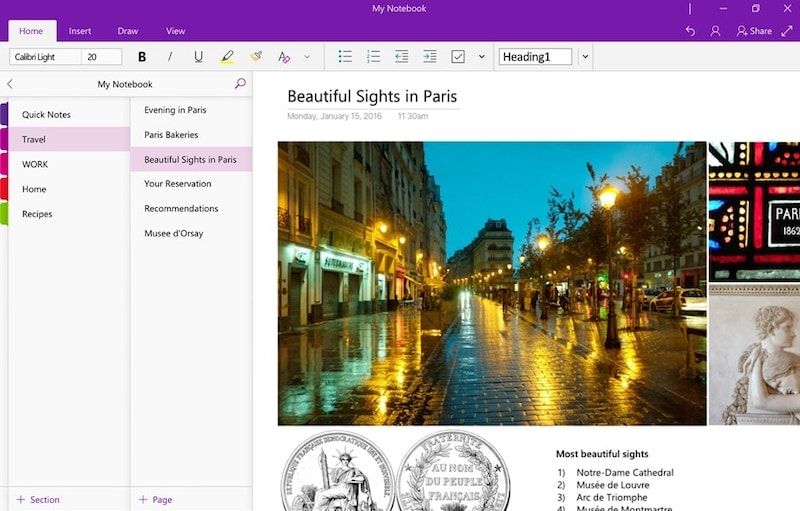
Task: Insert a bulleted list
Action: (345, 57)
